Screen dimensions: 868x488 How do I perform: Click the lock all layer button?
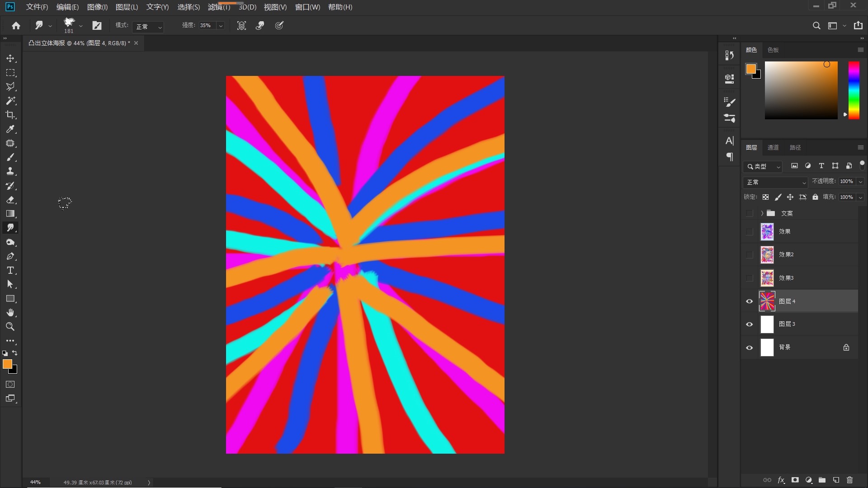(815, 197)
